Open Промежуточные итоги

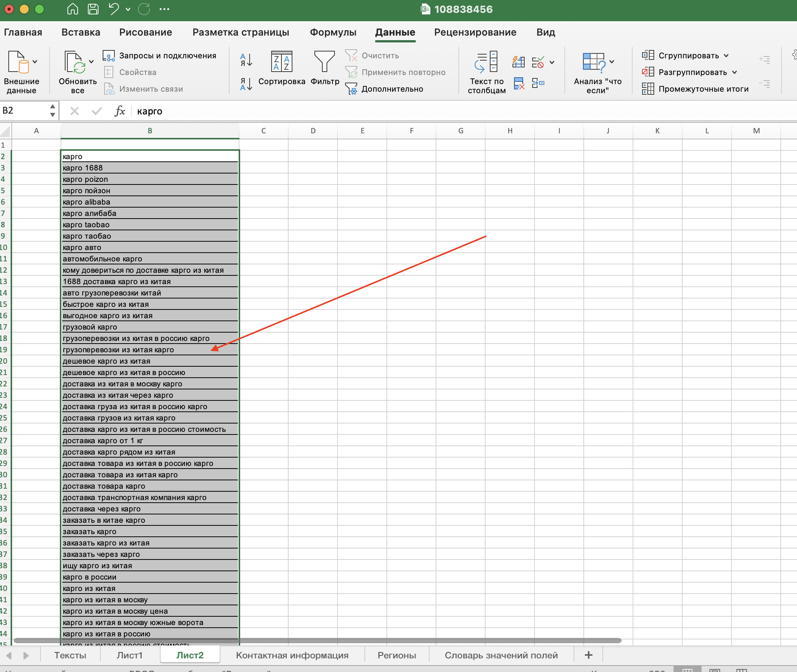click(x=695, y=89)
